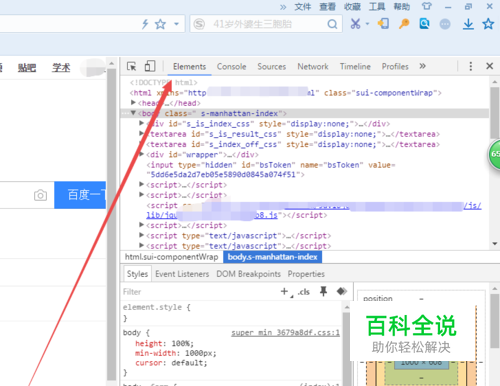Click the pin toggle element state icon
This screenshot has width=500, height=386.
[x=323, y=291]
